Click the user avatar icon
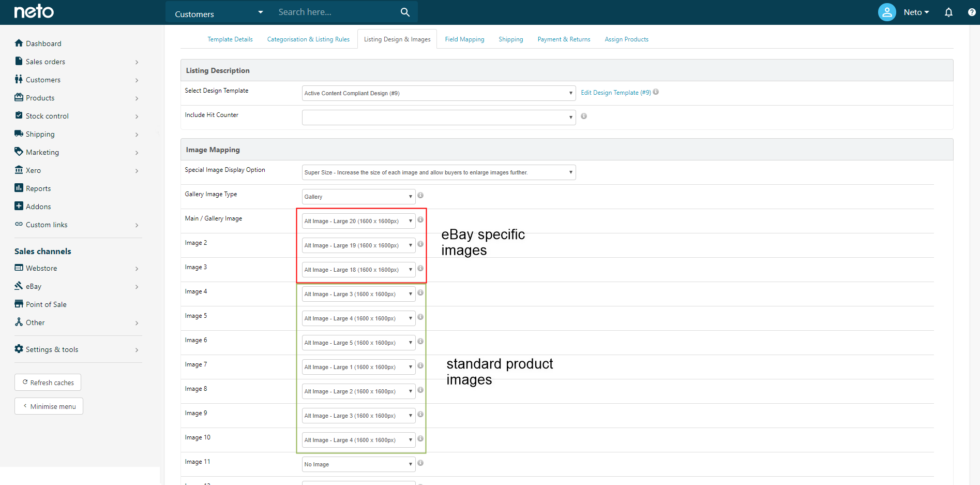Image resolution: width=980 pixels, height=485 pixels. (887, 12)
